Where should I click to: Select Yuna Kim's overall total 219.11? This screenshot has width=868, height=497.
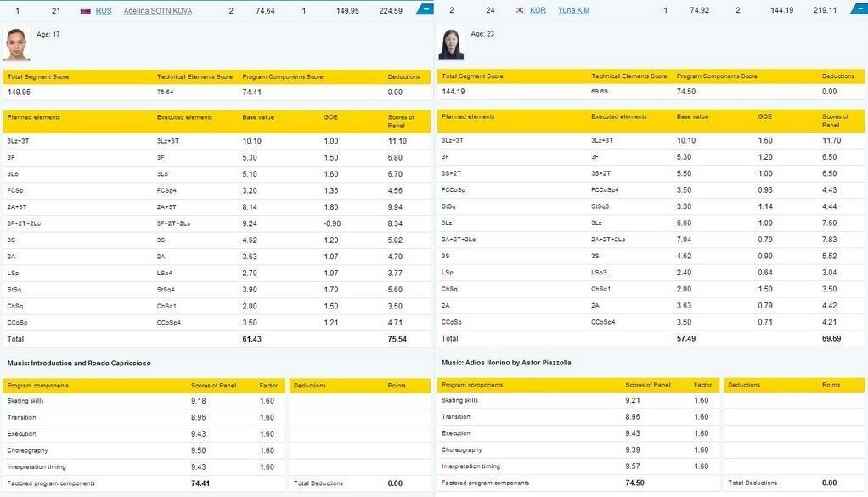[825, 10]
